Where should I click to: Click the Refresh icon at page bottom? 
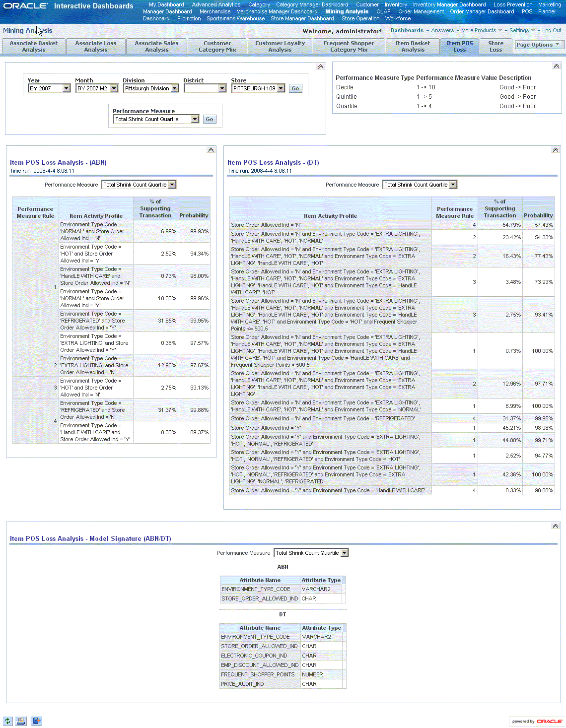[8, 721]
